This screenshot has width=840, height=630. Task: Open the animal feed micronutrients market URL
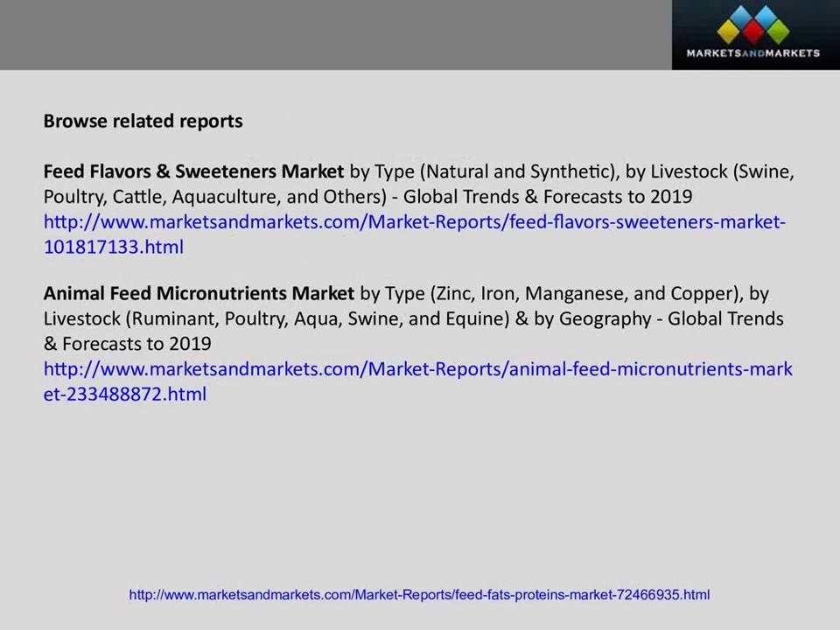(x=418, y=381)
